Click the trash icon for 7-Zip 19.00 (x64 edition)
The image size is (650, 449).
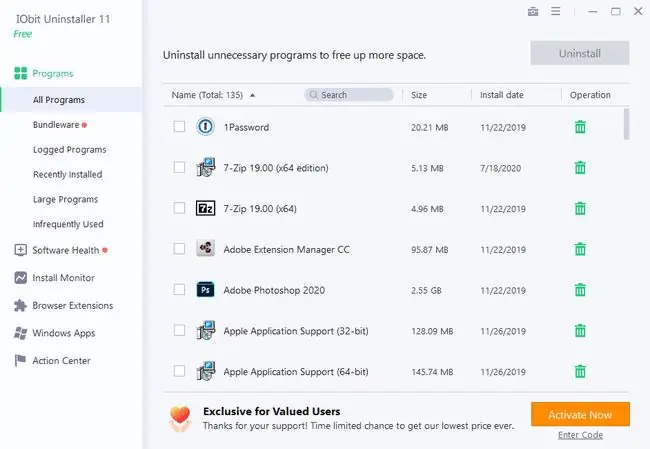pos(580,167)
